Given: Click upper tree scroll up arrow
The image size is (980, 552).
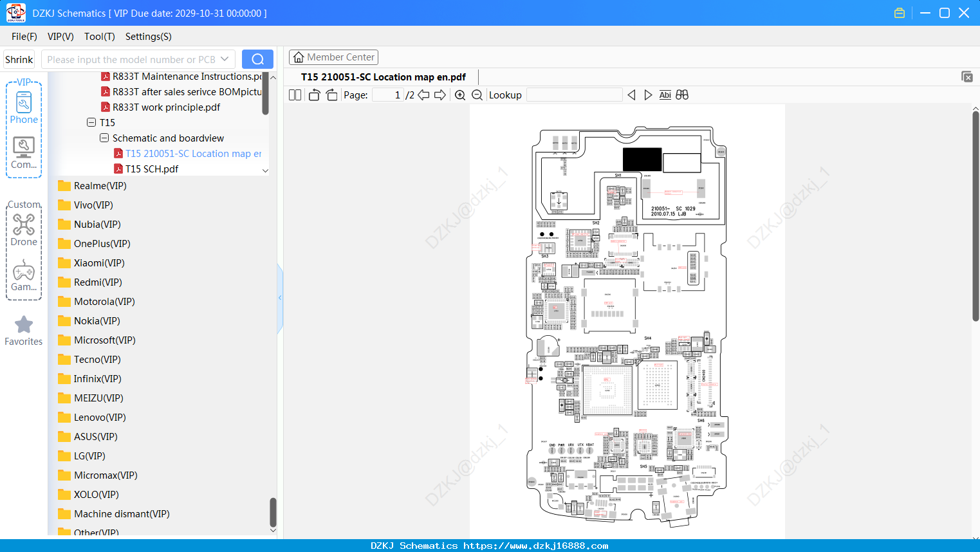Looking at the screenshot, I should click(x=273, y=77).
